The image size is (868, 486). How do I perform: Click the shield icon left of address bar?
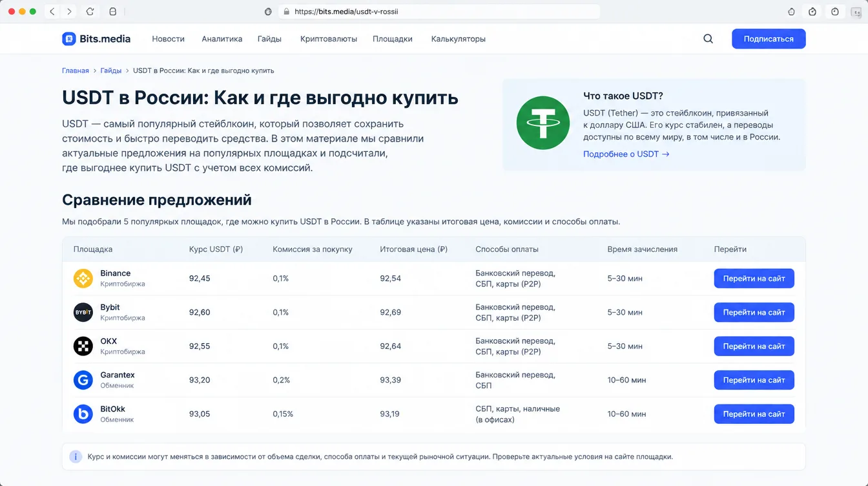tap(269, 12)
